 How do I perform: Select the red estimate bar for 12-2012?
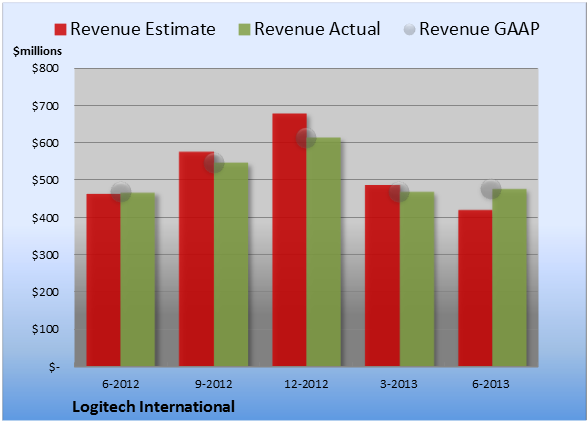(290, 240)
